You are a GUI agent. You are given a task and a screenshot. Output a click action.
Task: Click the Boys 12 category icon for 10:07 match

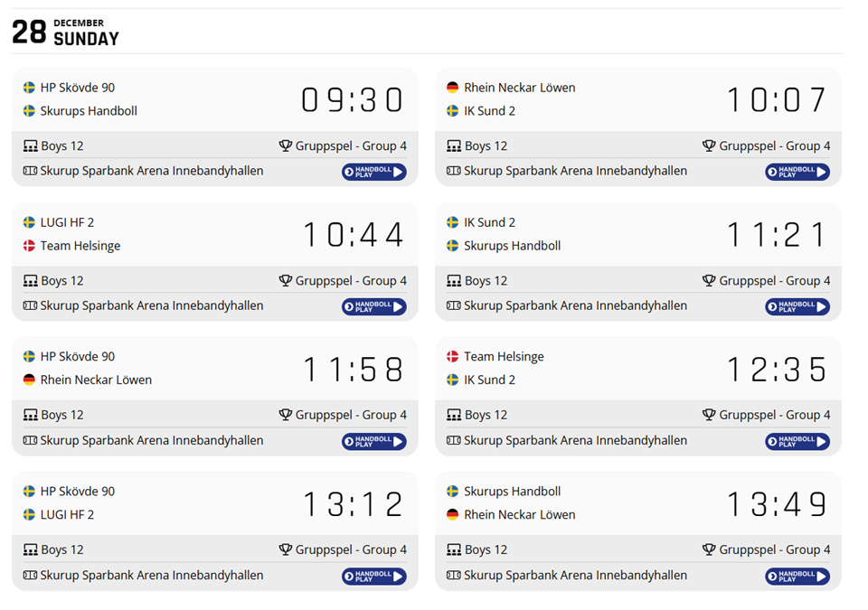[x=454, y=145]
